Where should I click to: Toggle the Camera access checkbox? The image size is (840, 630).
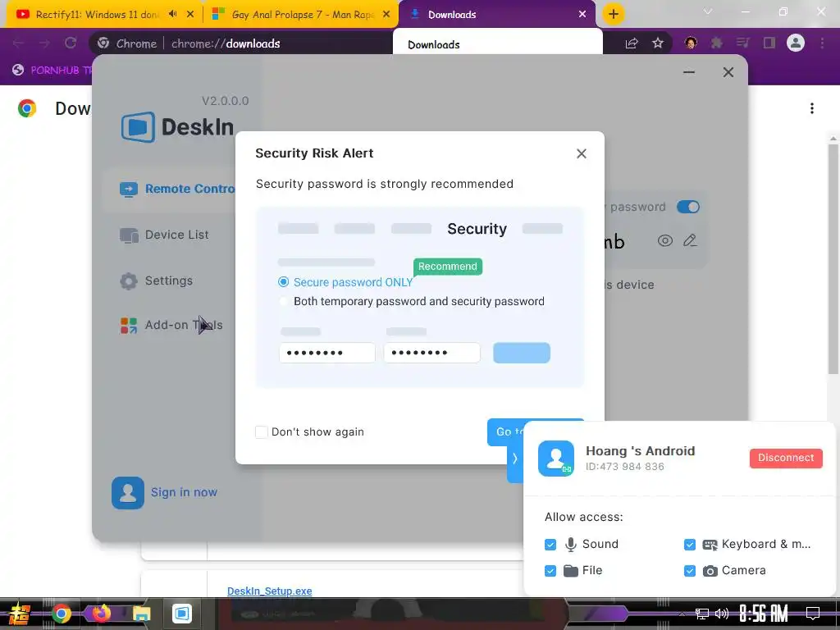[689, 571]
